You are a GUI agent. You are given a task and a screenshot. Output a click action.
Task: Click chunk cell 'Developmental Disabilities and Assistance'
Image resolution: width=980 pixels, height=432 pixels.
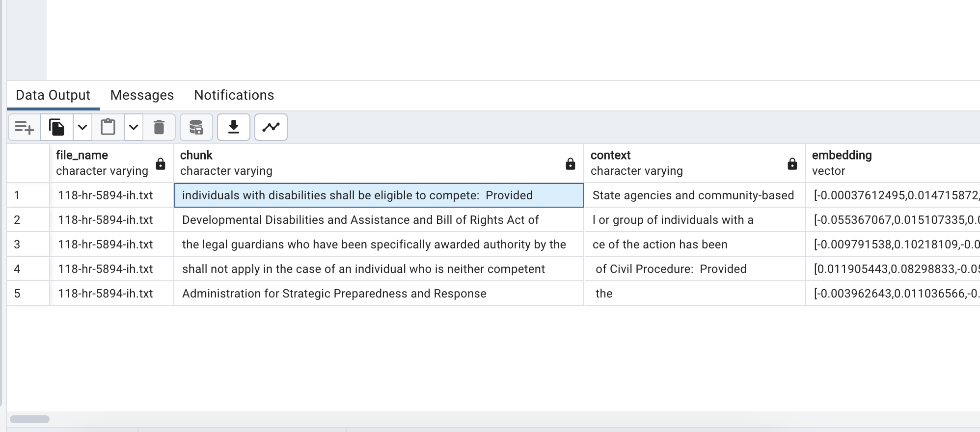[379, 220]
